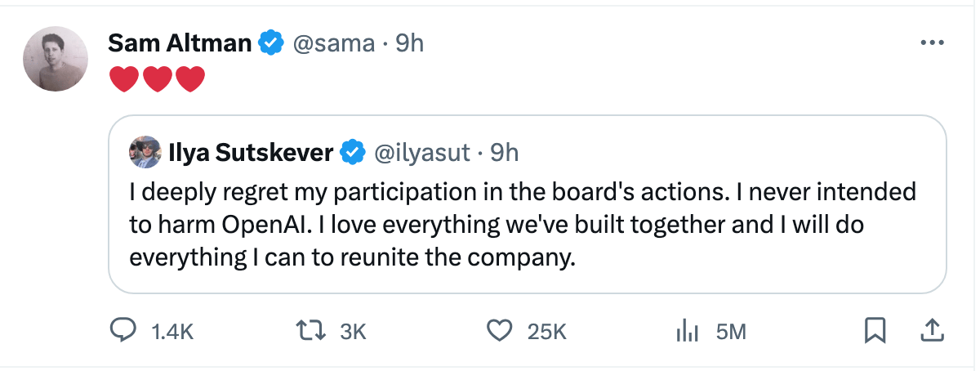Click the three red heart emojis

(x=156, y=79)
